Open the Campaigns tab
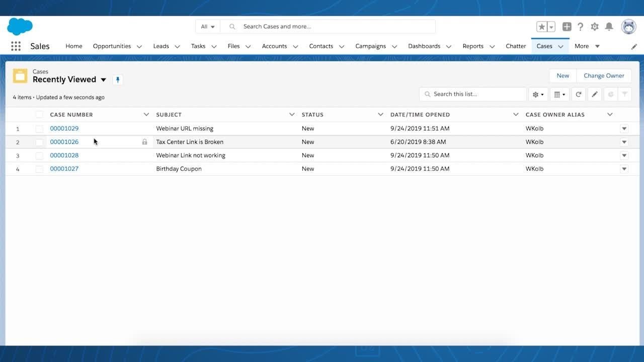 (x=370, y=46)
